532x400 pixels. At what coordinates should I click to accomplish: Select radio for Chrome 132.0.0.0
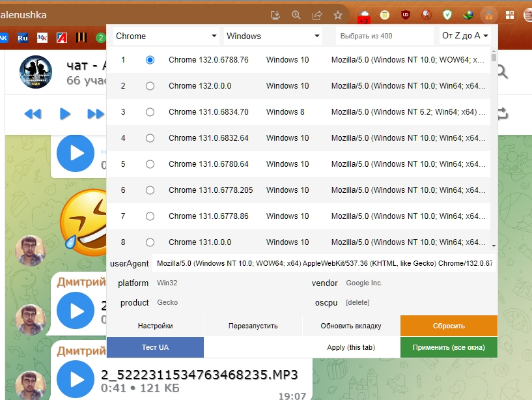pos(150,86)
